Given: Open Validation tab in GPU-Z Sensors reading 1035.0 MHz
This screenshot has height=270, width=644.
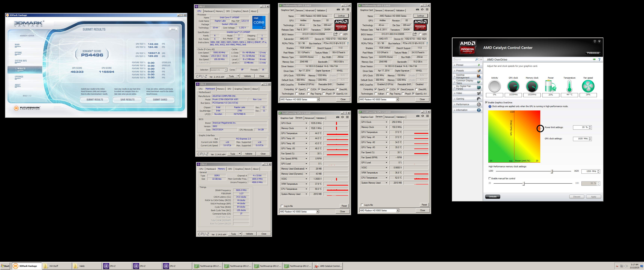Looking at the screenshot, I should pyautogui.click(x=320, y=118).
